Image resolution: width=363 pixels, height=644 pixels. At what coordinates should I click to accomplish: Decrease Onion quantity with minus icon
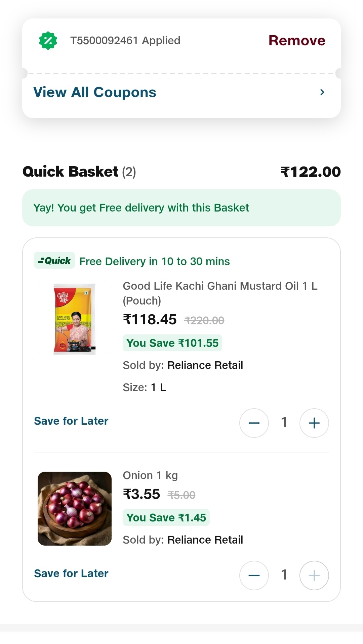(254, 576)
